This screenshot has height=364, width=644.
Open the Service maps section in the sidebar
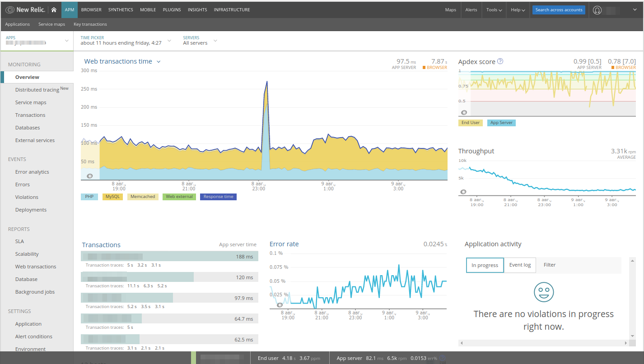pos(30,102)
